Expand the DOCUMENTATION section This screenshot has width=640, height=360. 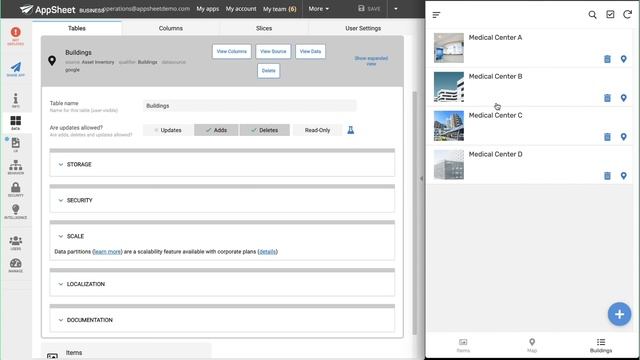(x=222, y=320)
